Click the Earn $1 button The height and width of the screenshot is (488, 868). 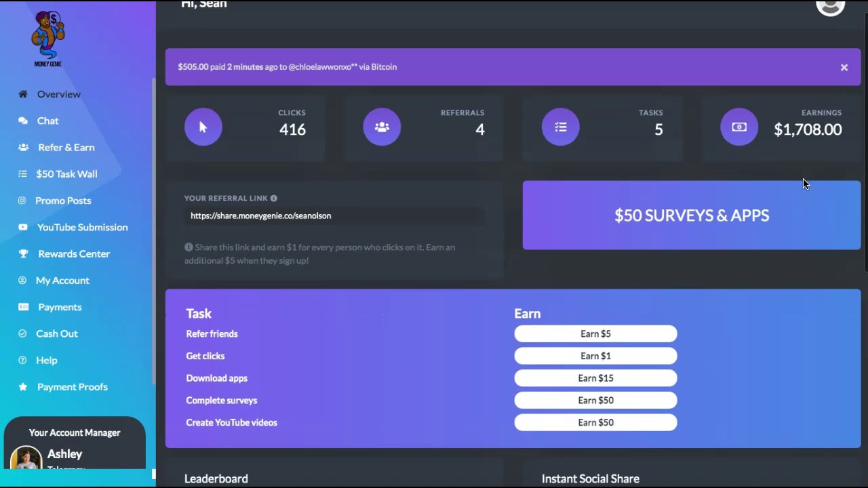[x=595, y=356]
